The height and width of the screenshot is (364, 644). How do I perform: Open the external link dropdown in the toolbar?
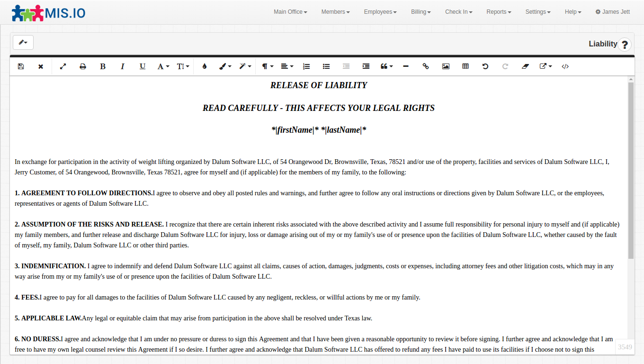[x=546, y=66]
